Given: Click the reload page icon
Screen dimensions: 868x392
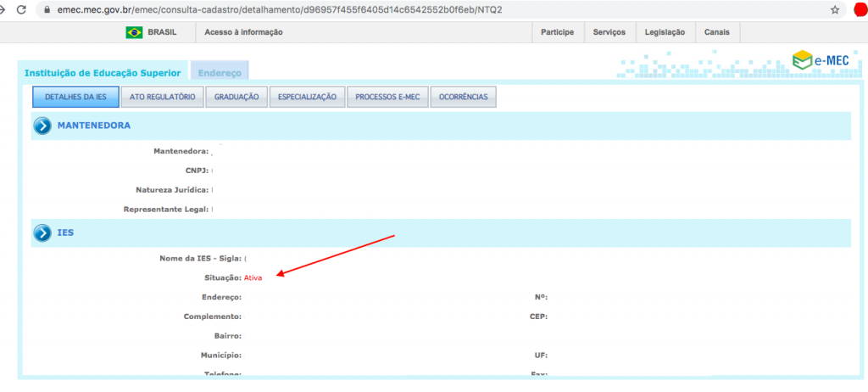Looking at the screenshot, I should [20, 10].
